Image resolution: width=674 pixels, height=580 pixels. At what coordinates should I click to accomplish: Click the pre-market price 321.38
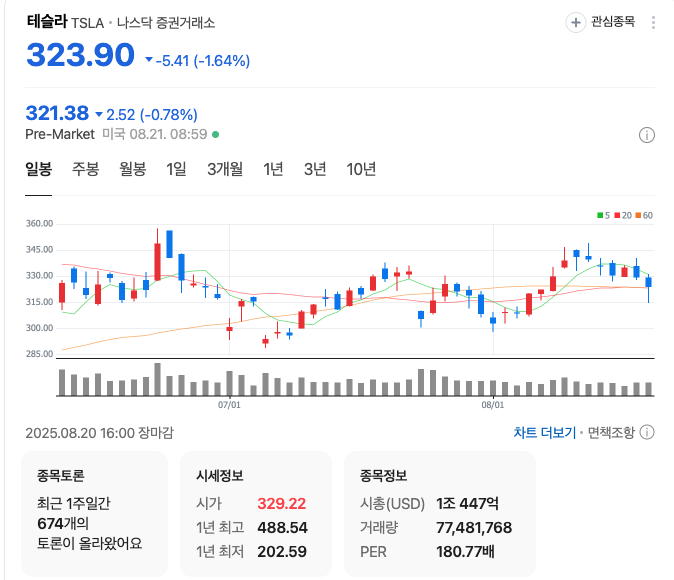click(57, 114)
